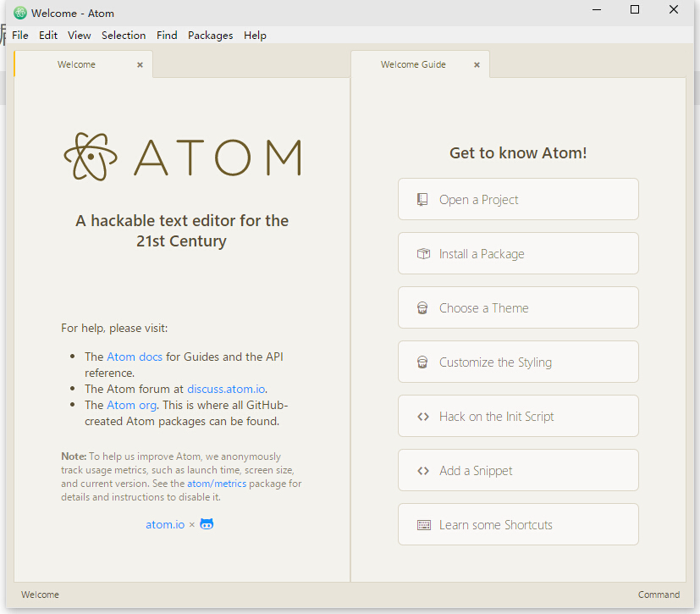Click the paint bucket icon on Choose a Theme

[x=422, y=307]
